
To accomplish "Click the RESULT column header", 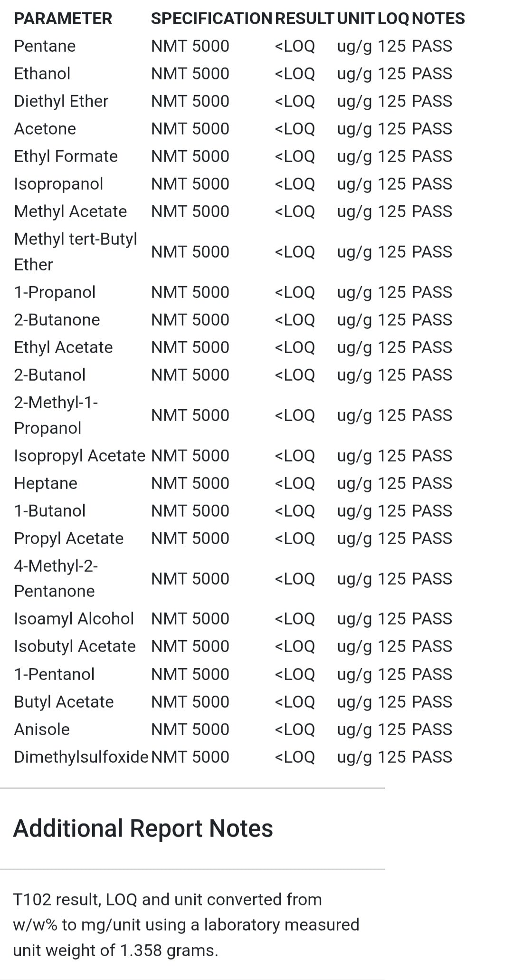I will (x=304, y=19).
